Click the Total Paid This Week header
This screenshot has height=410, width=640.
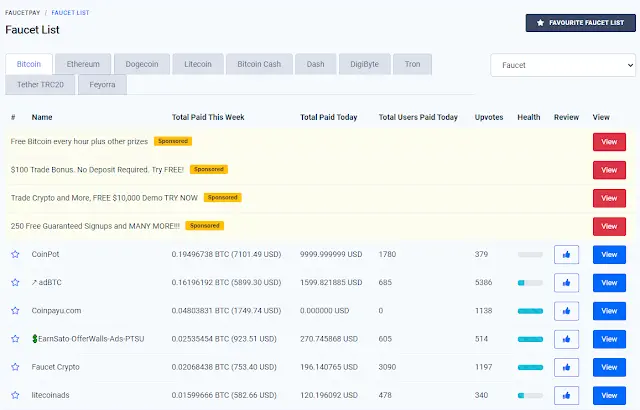[208, 117]
